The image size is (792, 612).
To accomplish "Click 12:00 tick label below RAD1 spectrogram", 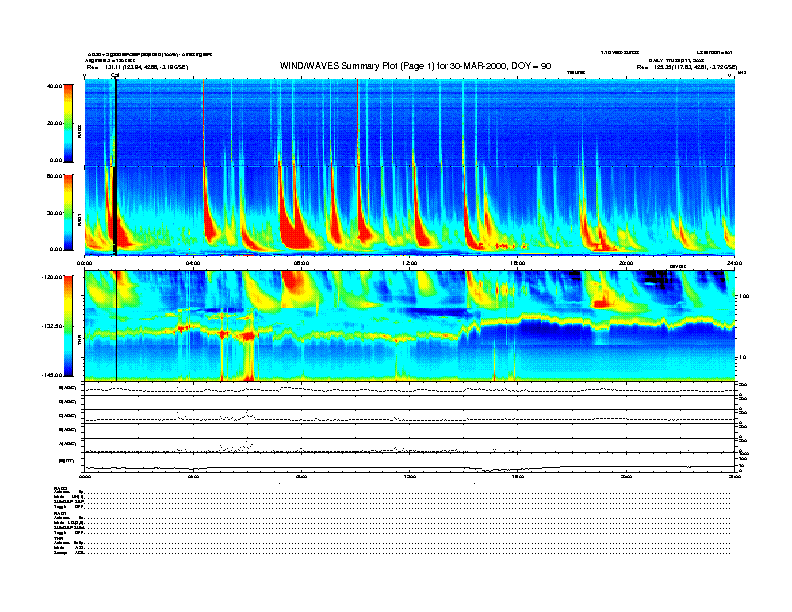I will [x=409, y=263].
